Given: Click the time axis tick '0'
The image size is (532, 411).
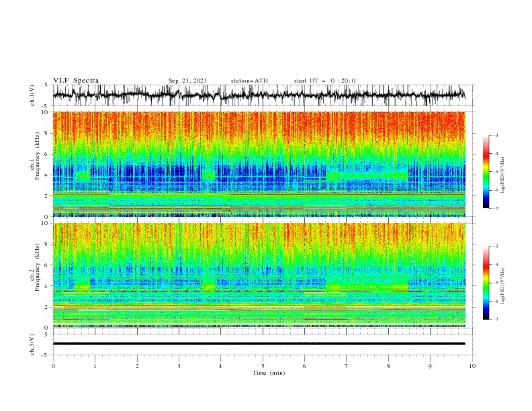Looking at the screenshot, I should (x=53, y=366).
